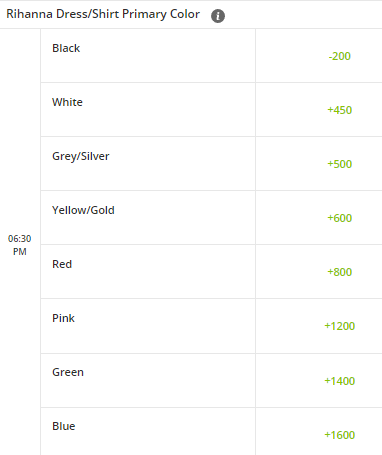
Task: Select the White +450 odds
Action: [x=339, y=110]
